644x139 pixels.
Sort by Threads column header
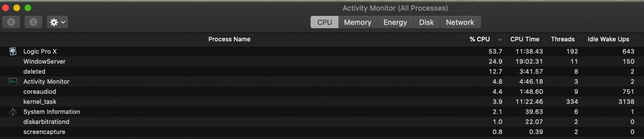point(563,39)
